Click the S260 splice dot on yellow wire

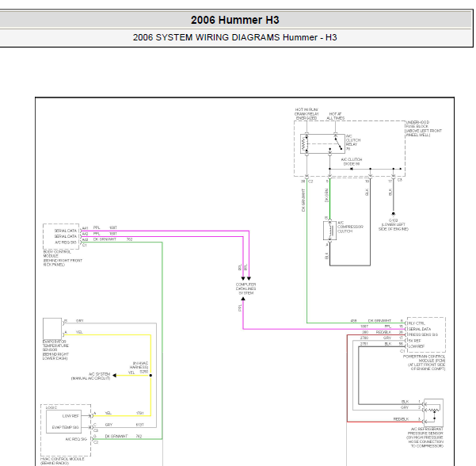pos(150,376)
